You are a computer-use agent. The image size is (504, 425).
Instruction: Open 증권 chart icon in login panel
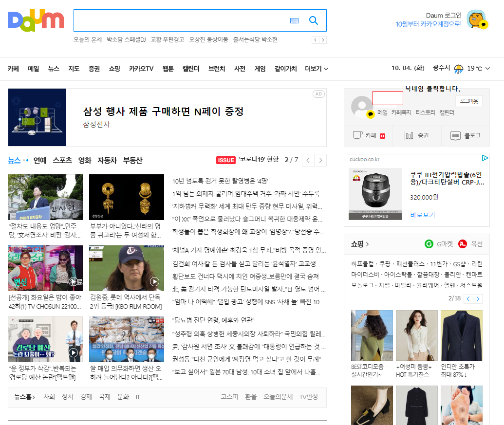pos(410,136)
